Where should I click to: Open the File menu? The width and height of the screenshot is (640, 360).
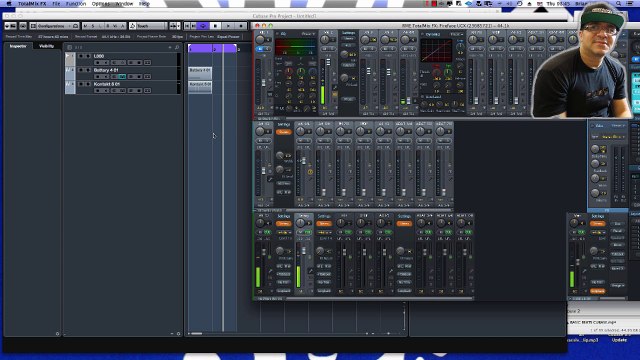point(56,3)
